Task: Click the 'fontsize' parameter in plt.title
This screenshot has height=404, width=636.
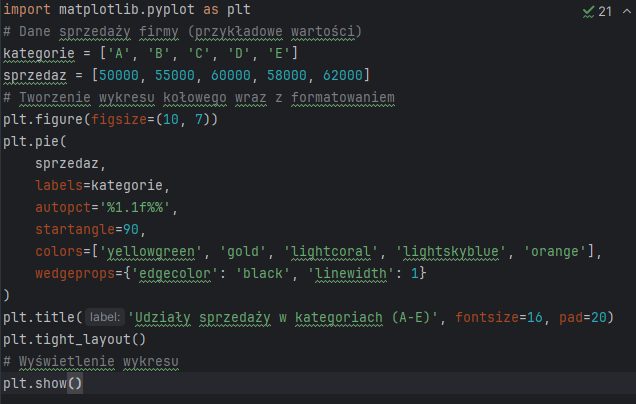Action: (x=488, y=317)
